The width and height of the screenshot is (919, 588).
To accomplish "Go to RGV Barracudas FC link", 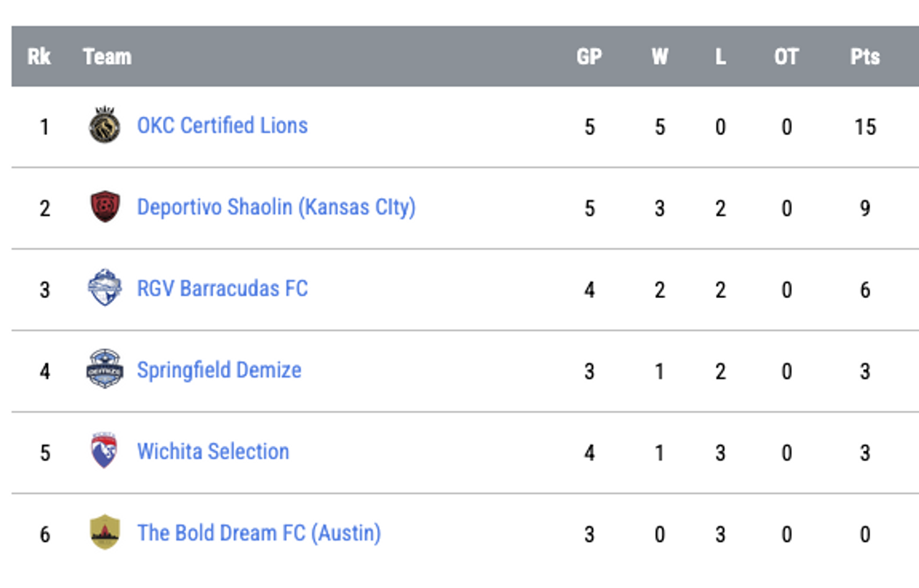I will click(222, 288).
